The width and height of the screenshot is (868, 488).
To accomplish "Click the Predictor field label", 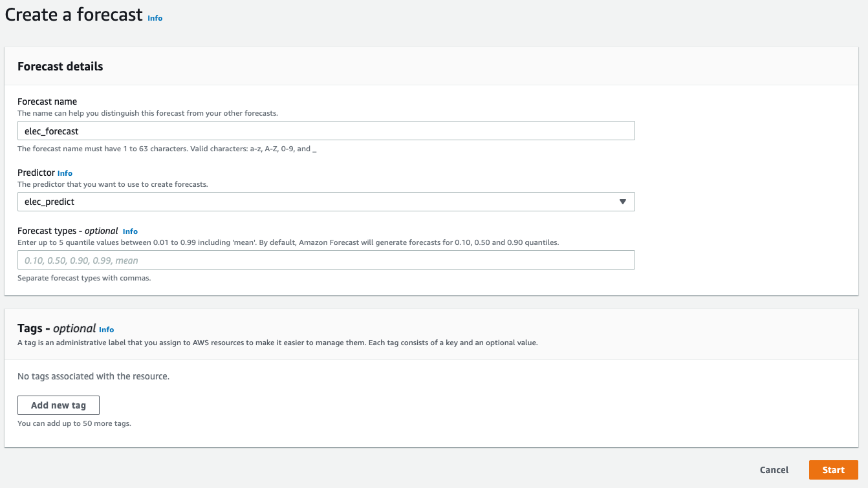I will pyautogui.click(x=36, y=173).
